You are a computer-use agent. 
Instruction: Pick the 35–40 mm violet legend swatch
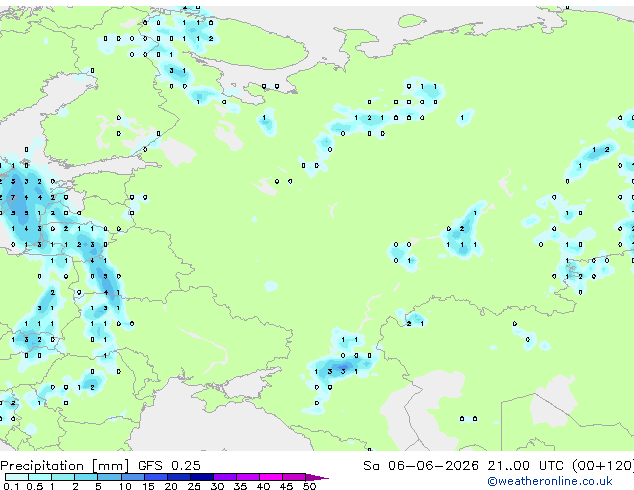click(x=247, y=477)
